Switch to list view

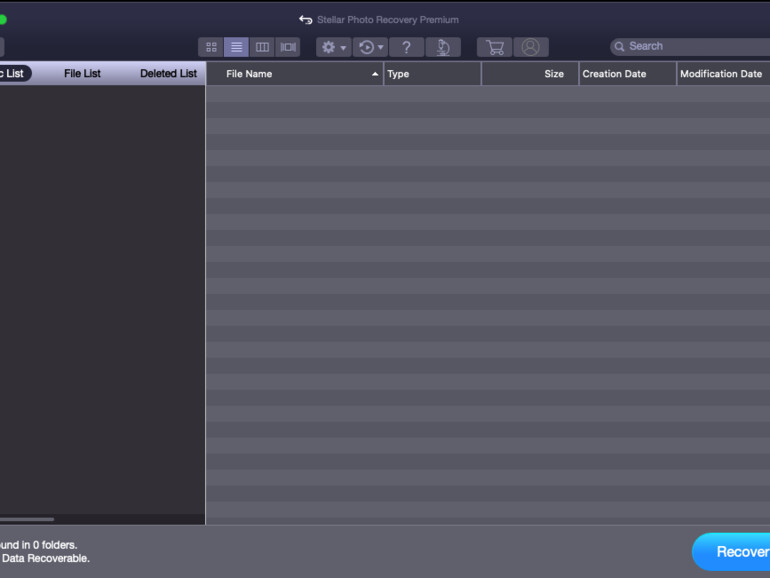(236, 47)
